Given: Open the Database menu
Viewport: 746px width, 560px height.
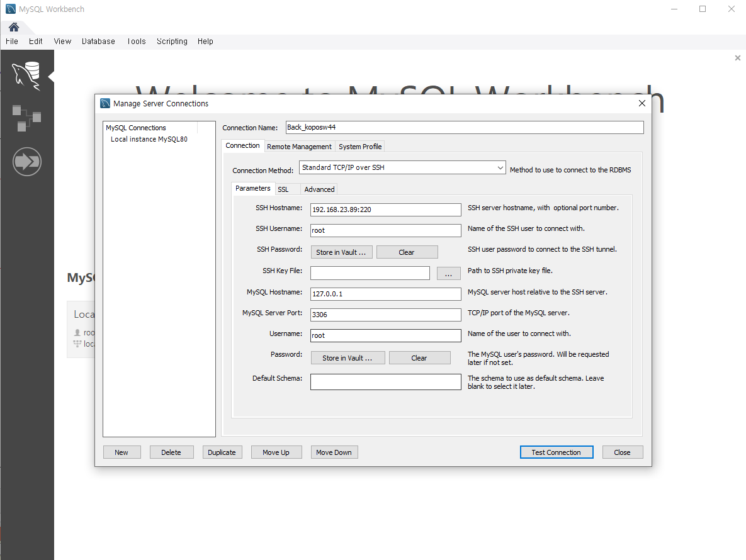Looking at the screenshot, I should click(98, 42).
